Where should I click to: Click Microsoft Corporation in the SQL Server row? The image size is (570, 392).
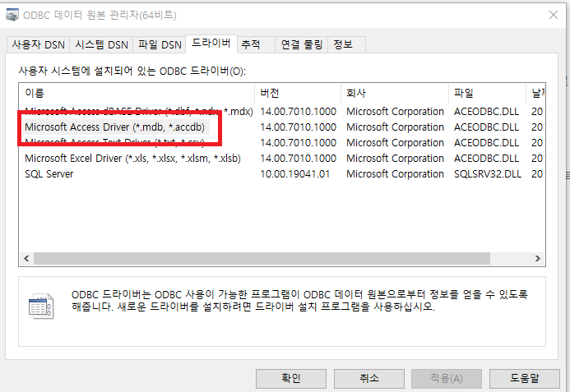(395, 174)
